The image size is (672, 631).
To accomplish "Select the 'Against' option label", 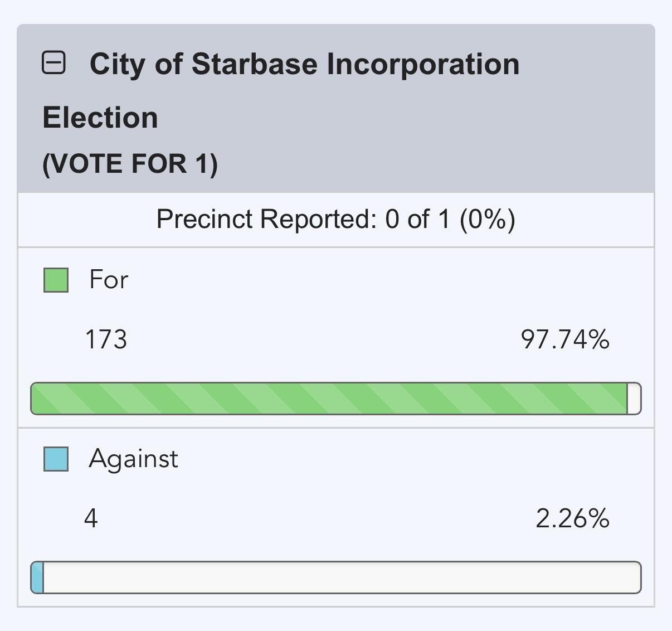I will click(134, 459).
